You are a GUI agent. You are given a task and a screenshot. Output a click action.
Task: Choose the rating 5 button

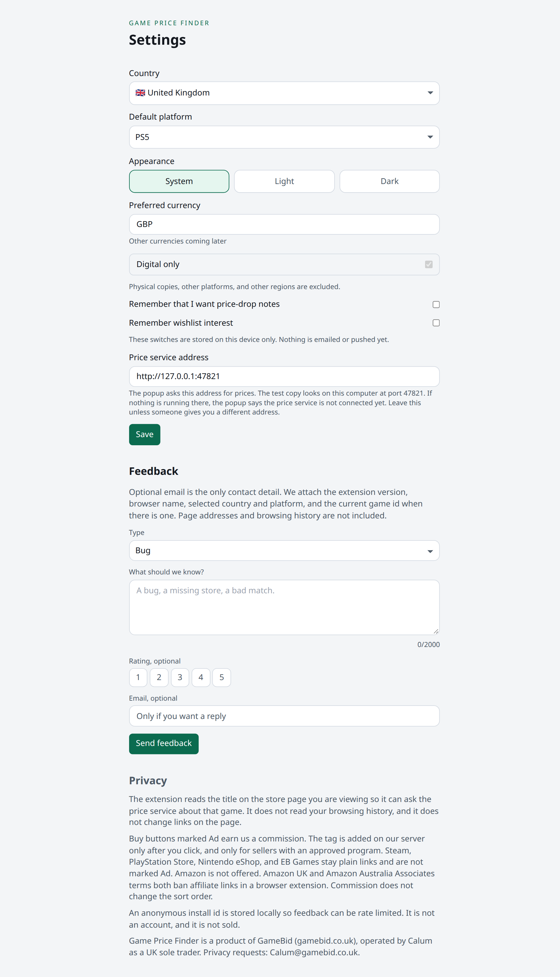point(222,677)
